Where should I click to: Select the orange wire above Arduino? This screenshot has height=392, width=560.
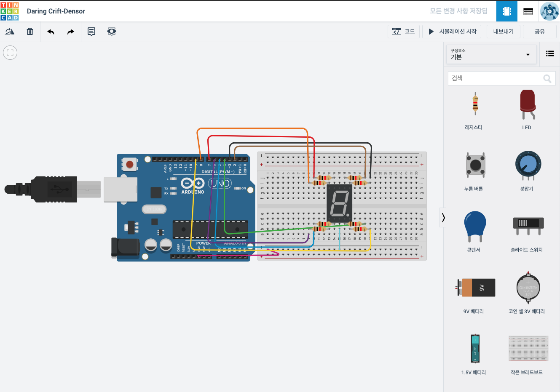coord(253,128)
